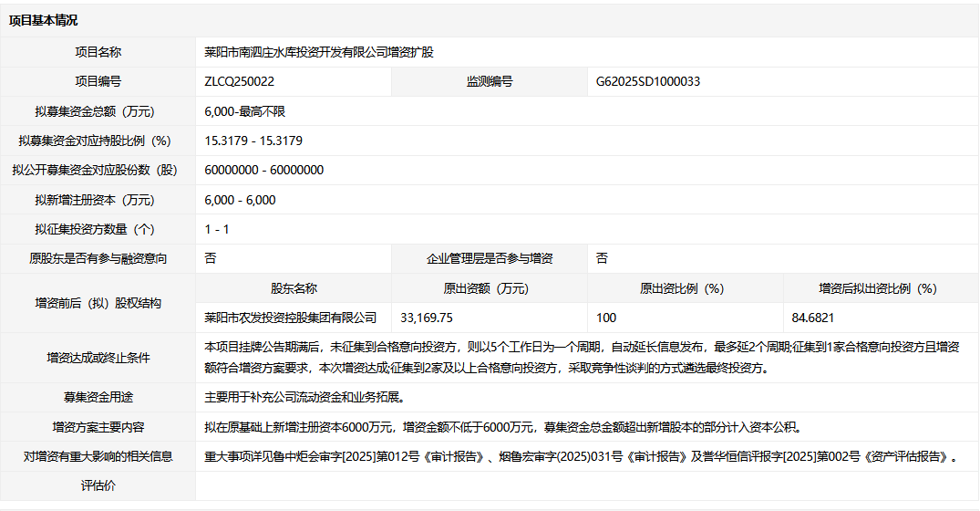Select the 6,000-最高不限 fundraising amount value

pos(245,111)
